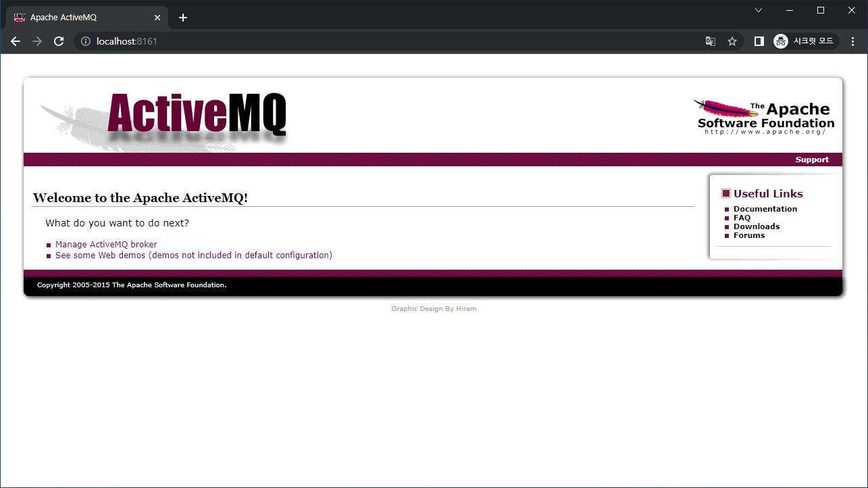
Task: Open Google Translate for this page
Action: tap(710, 41)
